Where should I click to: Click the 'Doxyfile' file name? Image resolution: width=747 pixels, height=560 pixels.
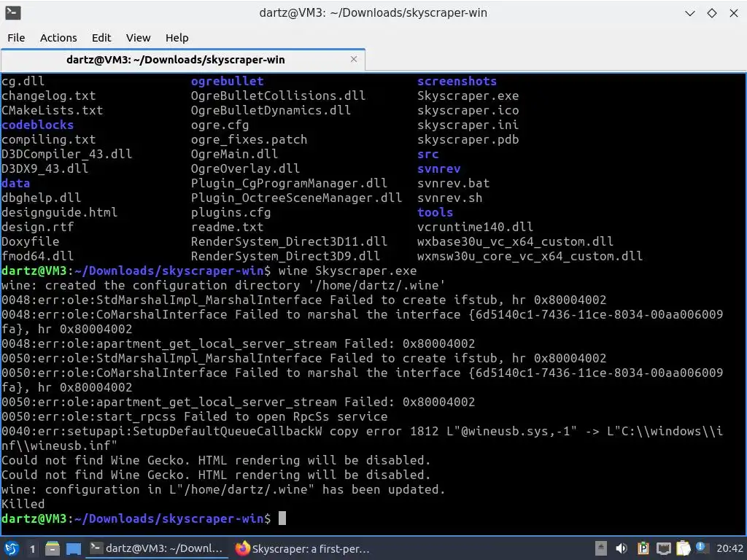[x=31, y=242]
